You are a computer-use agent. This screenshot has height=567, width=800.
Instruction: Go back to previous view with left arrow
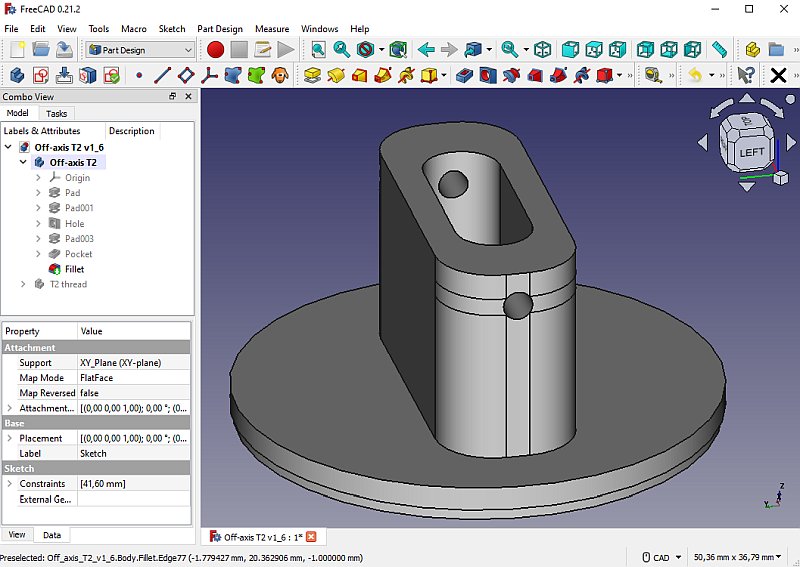[x=426, y=50]
